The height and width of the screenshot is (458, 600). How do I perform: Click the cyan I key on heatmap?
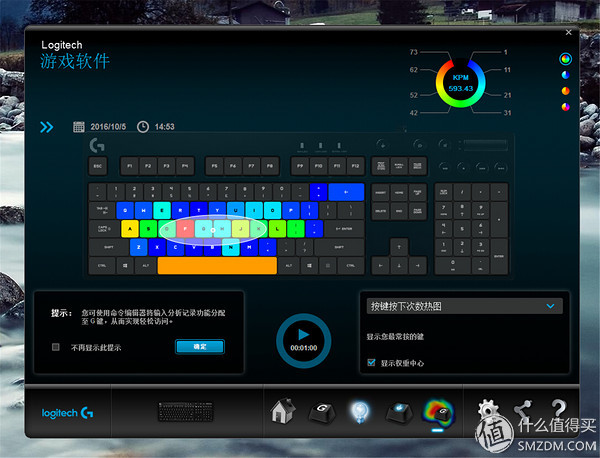coord(254,210)
